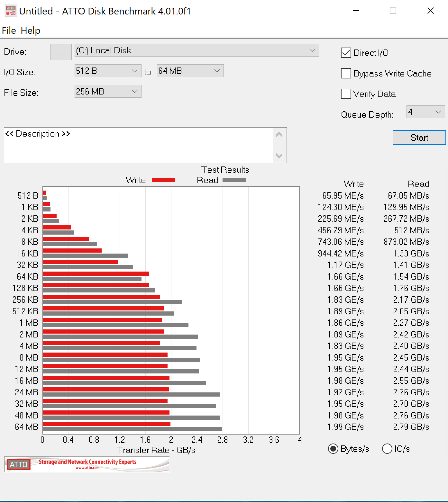The image size is (448, 502).
Task: Click write value 65.95 MB/s
Action: 343,196
